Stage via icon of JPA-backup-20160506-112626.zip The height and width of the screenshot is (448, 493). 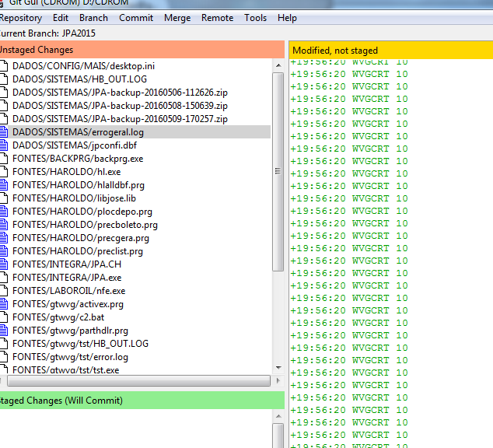[x=3, y=93]
